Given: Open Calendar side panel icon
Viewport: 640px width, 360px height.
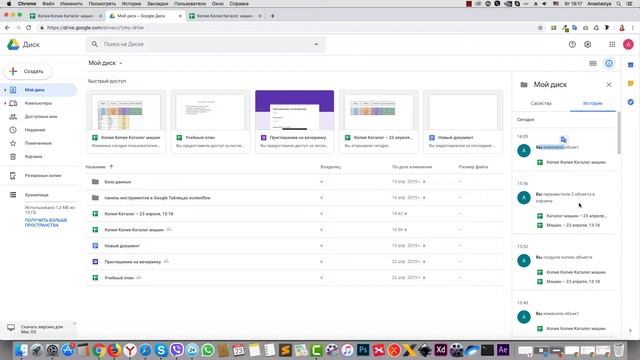Looking at the screenshot, I should [x=631, y=64].
